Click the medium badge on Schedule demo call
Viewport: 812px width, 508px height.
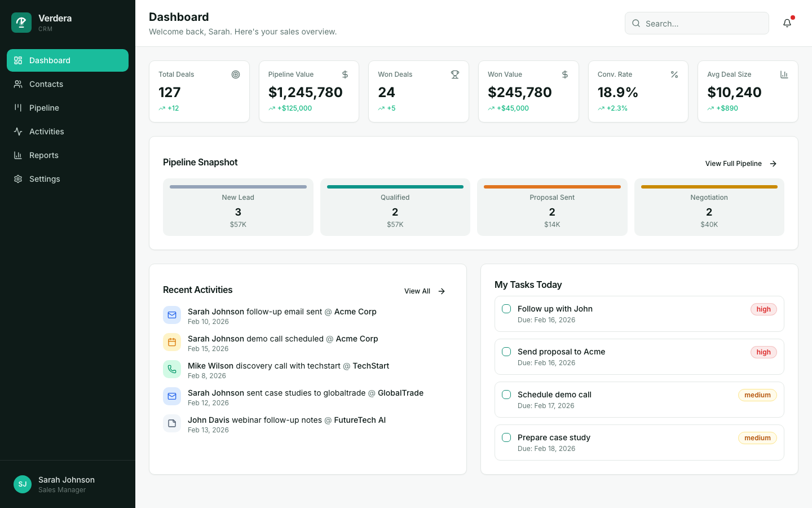point(757,395)
